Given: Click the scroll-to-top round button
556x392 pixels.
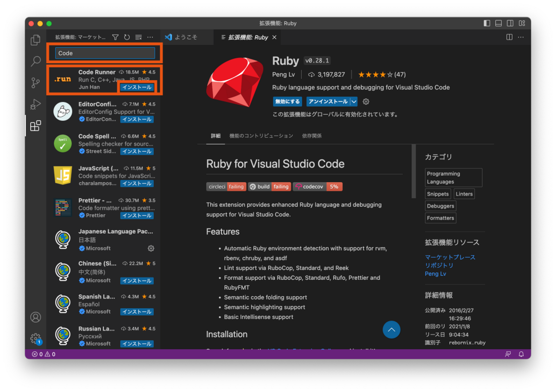Looking at the screenshot, I should tap(392, 329).
